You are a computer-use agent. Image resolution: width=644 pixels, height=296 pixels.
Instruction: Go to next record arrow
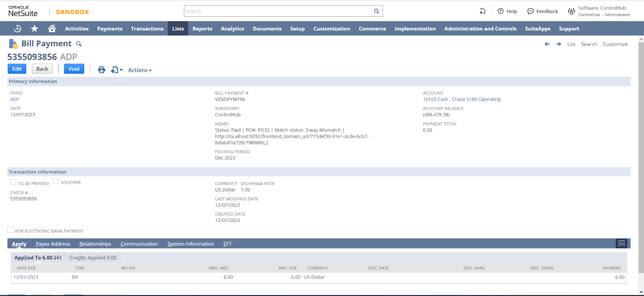pyautogui.click(x=559, y=44)
